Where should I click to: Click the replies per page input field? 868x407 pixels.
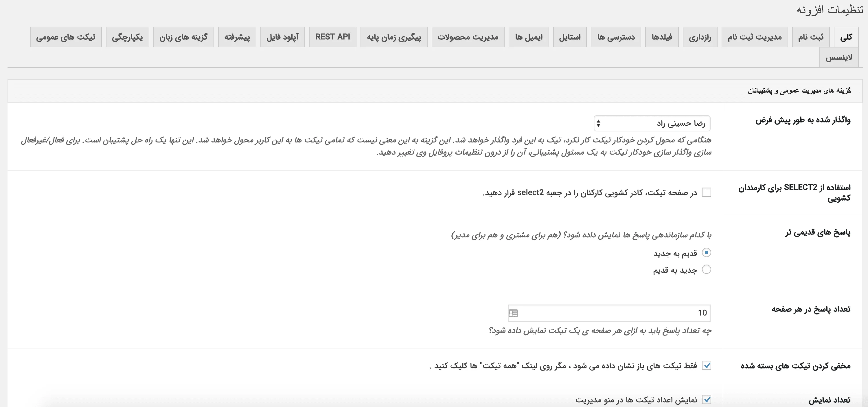[x=609, y=313]
